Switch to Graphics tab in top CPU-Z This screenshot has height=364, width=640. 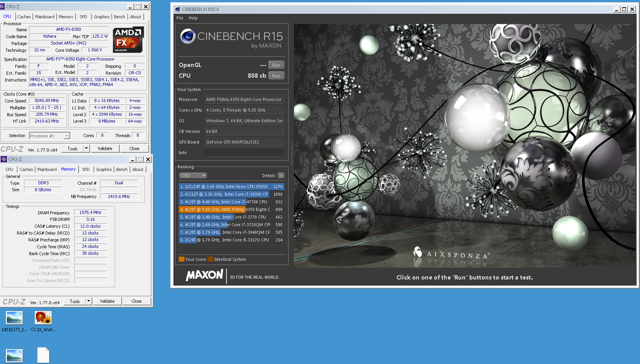point(102,17)
